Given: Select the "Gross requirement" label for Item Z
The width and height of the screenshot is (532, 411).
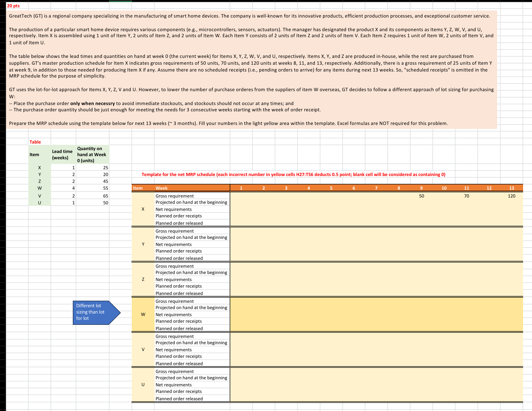Looking at the screenshot, I should tap(174, 266).
